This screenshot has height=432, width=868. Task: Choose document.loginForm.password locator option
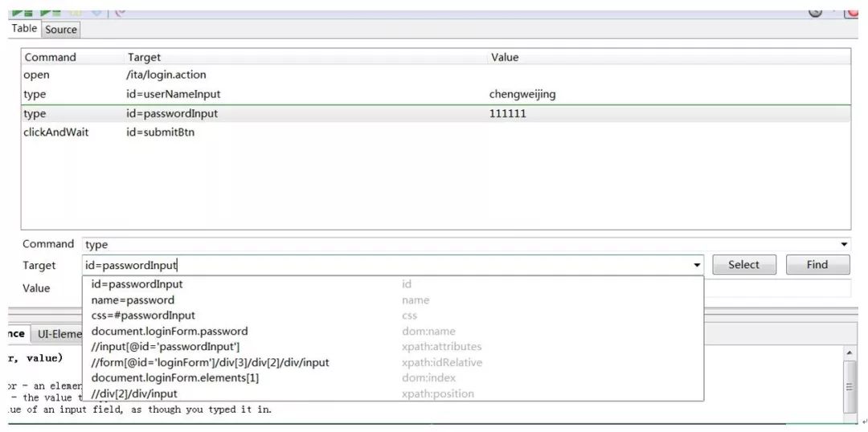point(393,332)
